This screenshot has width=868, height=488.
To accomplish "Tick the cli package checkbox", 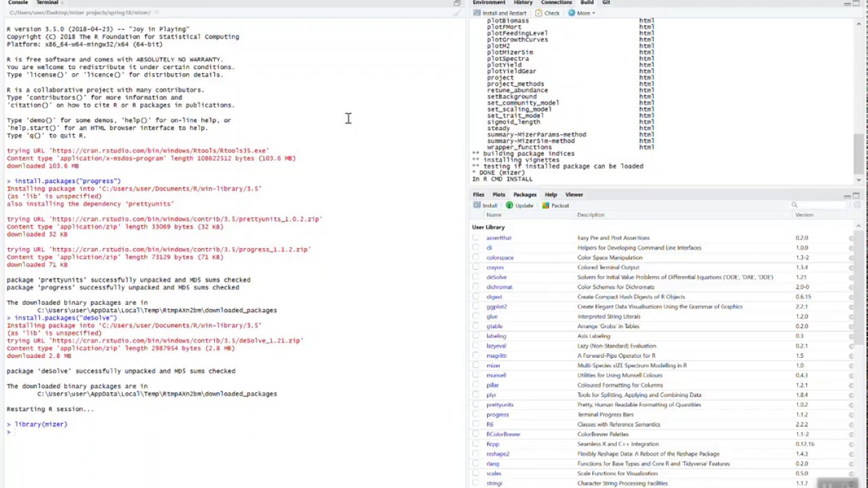I will coord(475,248).
